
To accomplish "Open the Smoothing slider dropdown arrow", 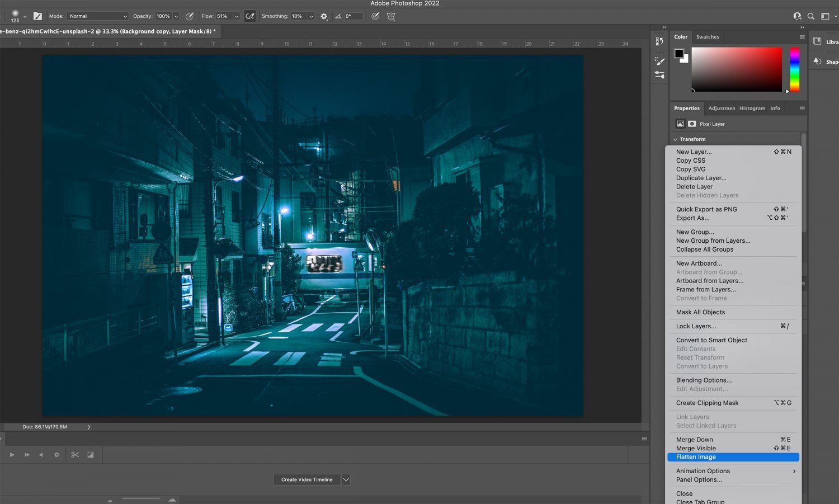I will tap(312, 16).
